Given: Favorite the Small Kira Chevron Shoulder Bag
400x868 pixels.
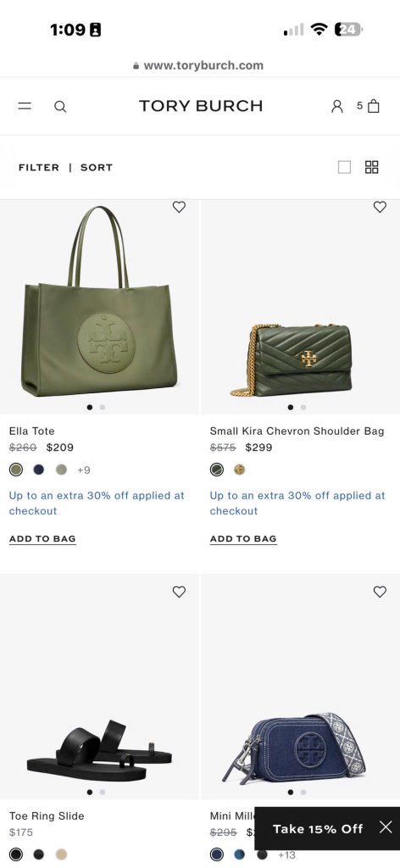Looking at the screenshot, I should tap(380, 207).
